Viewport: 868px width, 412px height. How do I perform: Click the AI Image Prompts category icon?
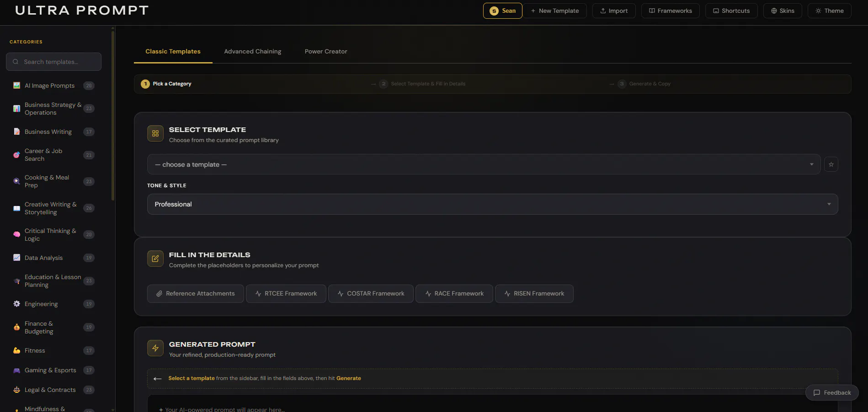(x=16, y=85)
